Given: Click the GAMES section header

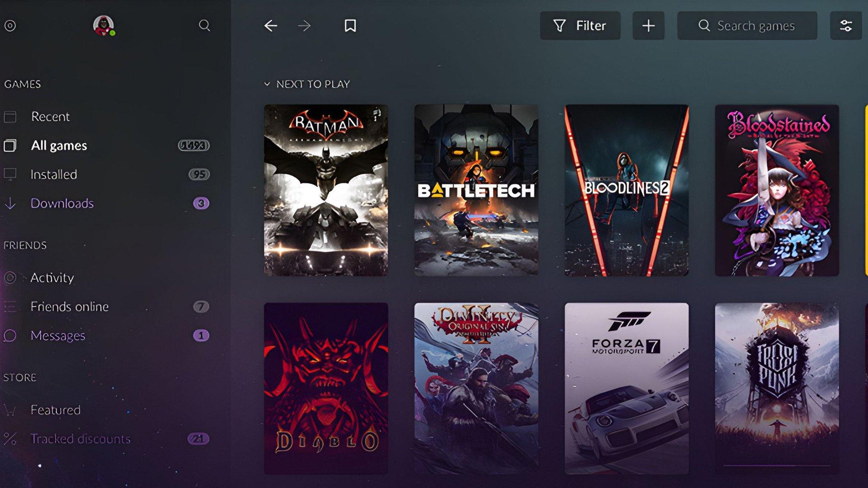Looking at the screenshot, I should (x=23, y=84).
